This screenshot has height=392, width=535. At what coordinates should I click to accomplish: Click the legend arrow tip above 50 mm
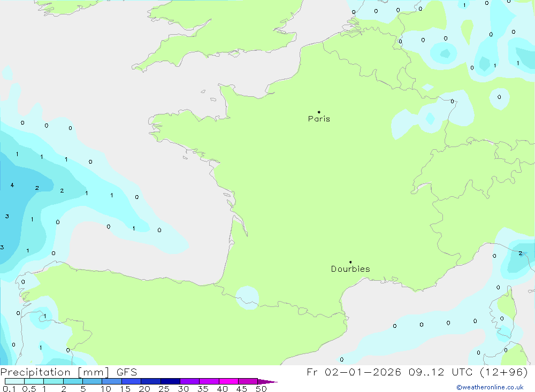pos(267,382)
